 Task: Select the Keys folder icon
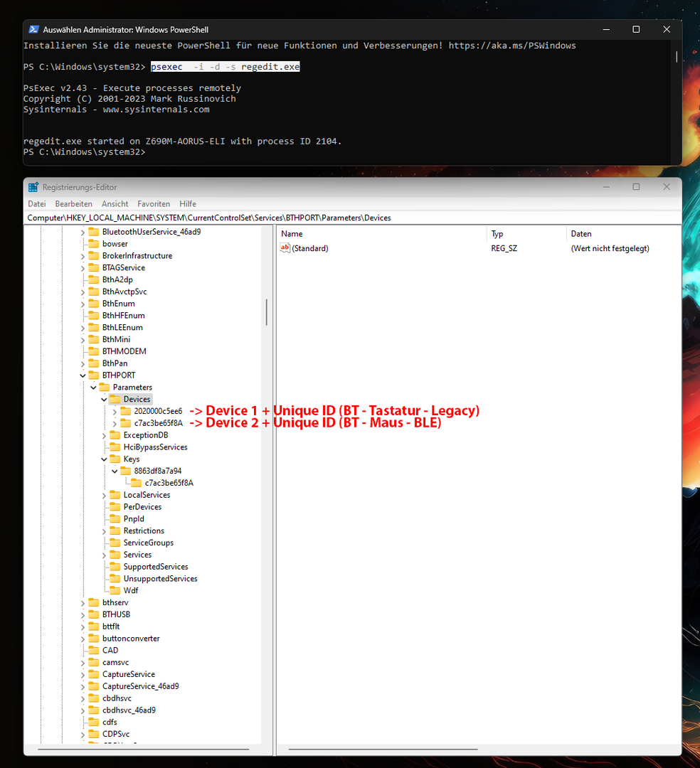(x=115, y=459)
